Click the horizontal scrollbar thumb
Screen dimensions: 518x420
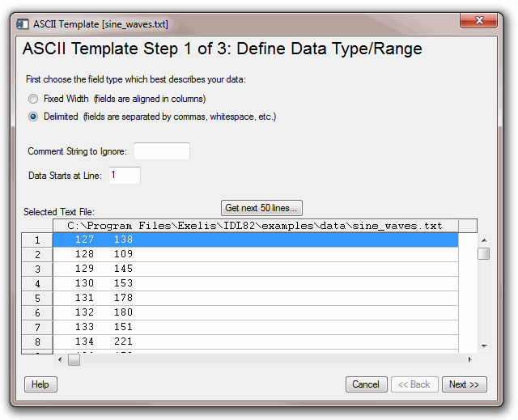click(74, 360)
